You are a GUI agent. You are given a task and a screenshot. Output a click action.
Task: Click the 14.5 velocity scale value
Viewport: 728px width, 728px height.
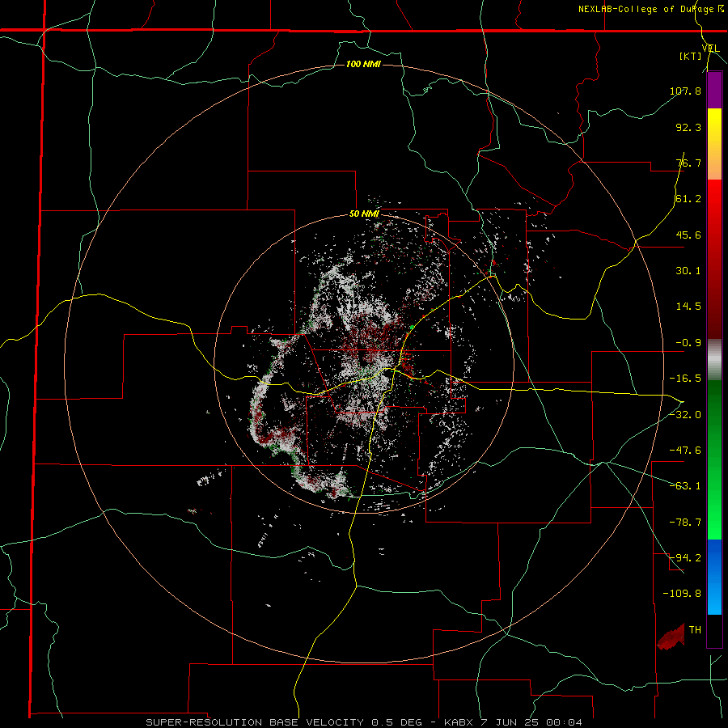pyautogui.click(x=688, y=307)
